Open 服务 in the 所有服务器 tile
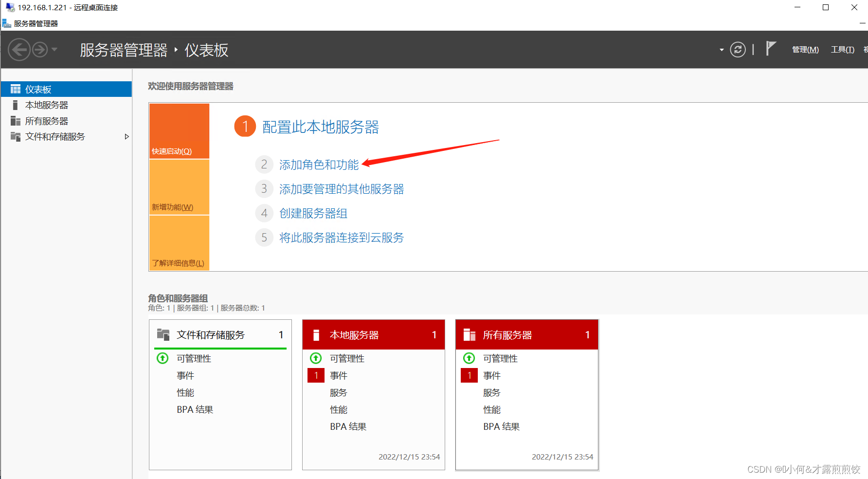Screen dimensions: 868x479 tap(492, 393)
